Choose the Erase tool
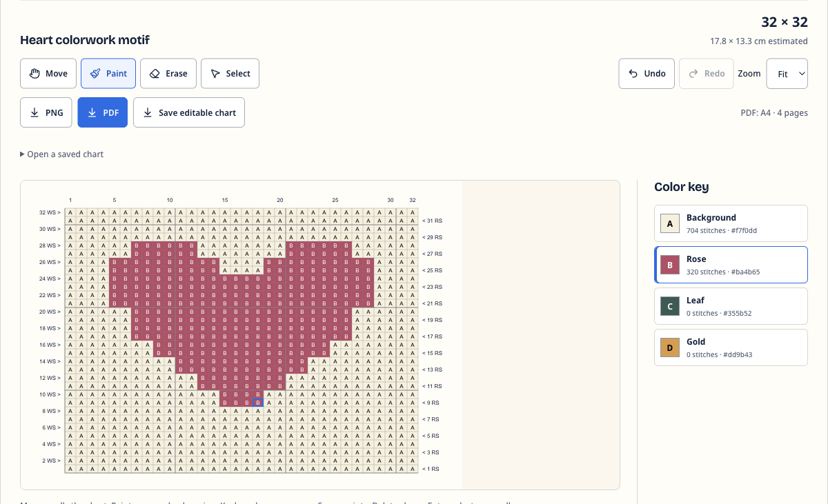 [x=168, y=74]
